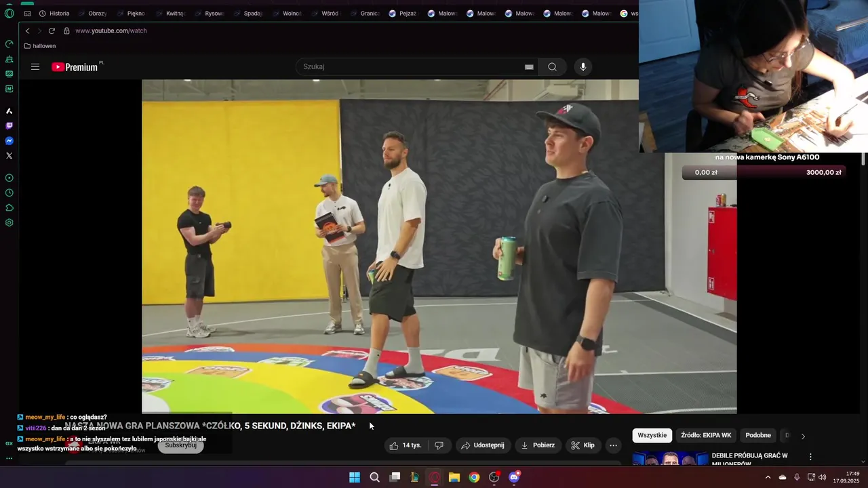Switch to the Pejzaż tab
Screen dimensions: 868x488
[x=403, y=14]
